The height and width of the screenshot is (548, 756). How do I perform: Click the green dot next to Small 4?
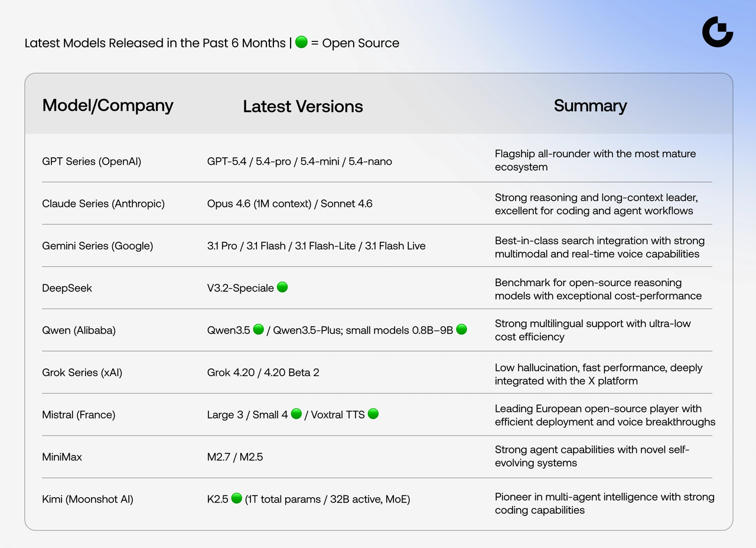[x=296, y=414]
